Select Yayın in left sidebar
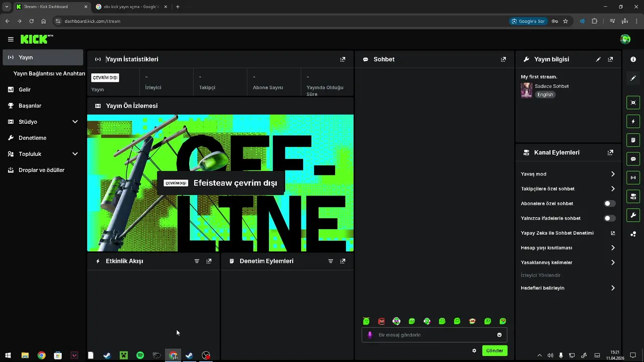644x362 pixels. coord(43,57)
